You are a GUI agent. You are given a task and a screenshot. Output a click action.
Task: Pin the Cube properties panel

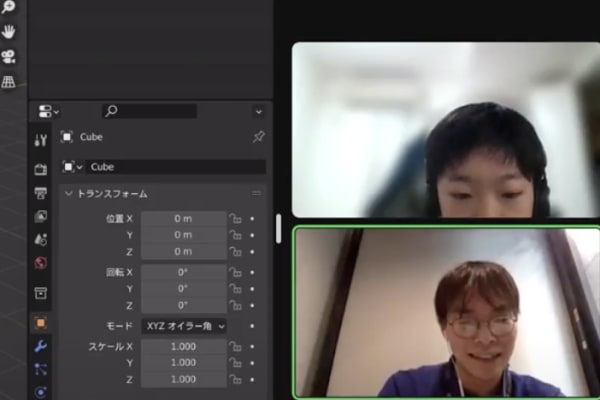pyautogui.click(x=259, y=137)
